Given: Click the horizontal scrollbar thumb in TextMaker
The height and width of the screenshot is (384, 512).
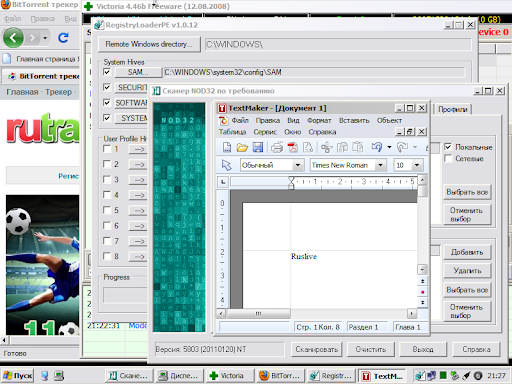Looking at the screenshot, I should [x=259, y=313].
